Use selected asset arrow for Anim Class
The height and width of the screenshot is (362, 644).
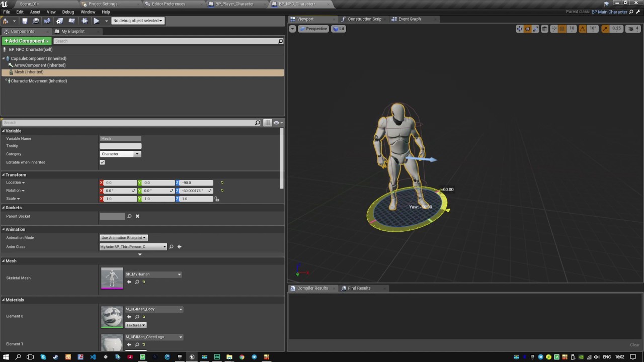pyautogui.click(x=179, y=247)
